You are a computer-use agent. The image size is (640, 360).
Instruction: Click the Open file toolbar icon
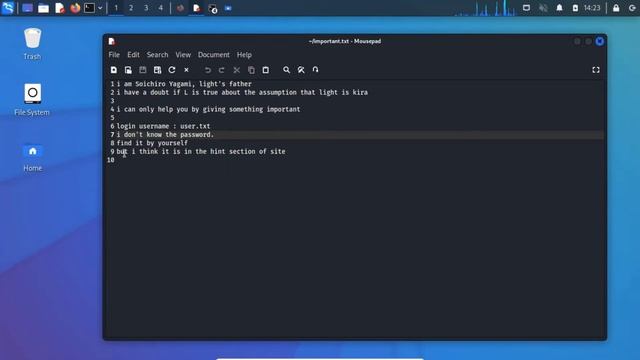128,70
